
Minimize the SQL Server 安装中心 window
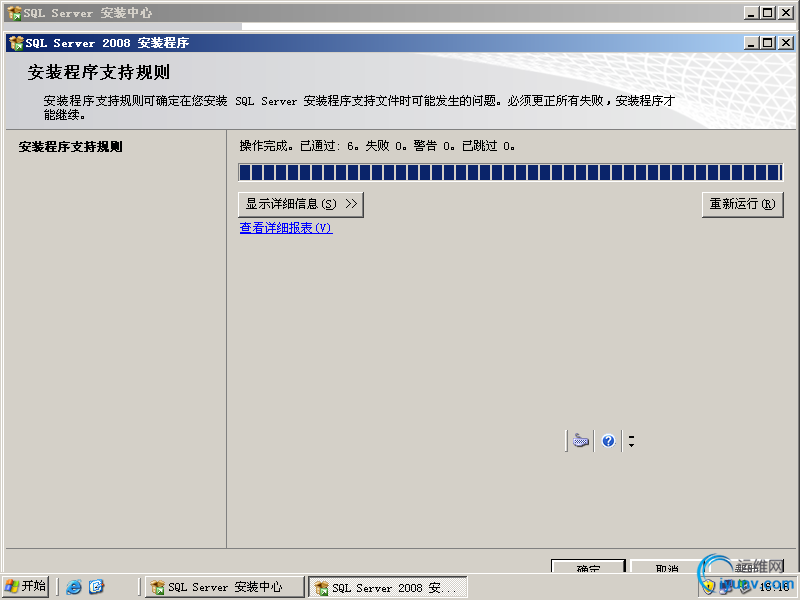point(751,13)
